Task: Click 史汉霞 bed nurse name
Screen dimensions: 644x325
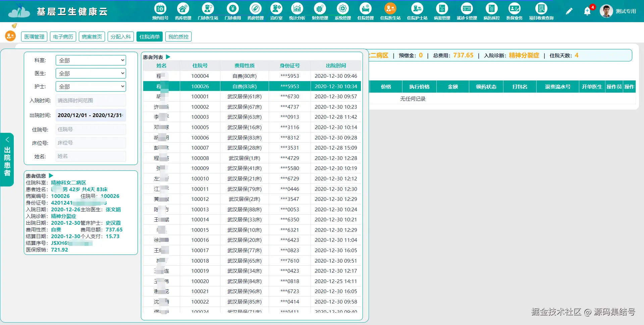Action: (x=113, y=223)
